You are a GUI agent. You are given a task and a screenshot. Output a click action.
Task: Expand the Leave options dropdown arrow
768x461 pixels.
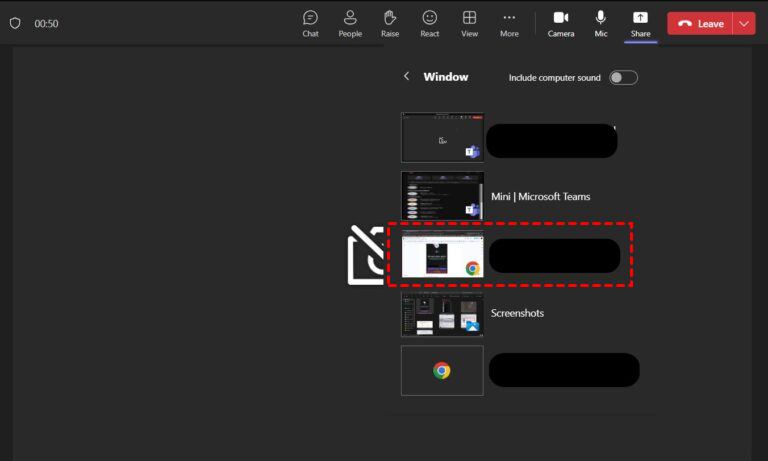point(743,23)
